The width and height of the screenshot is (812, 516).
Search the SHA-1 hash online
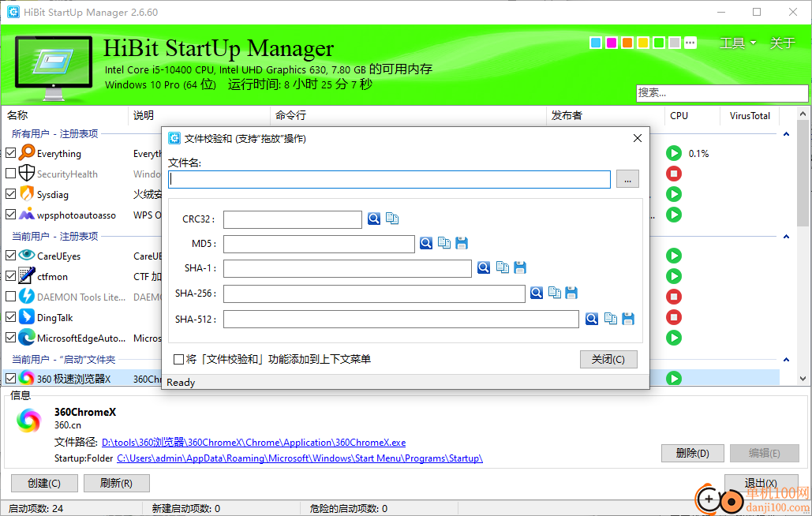[x=484, y=267]
